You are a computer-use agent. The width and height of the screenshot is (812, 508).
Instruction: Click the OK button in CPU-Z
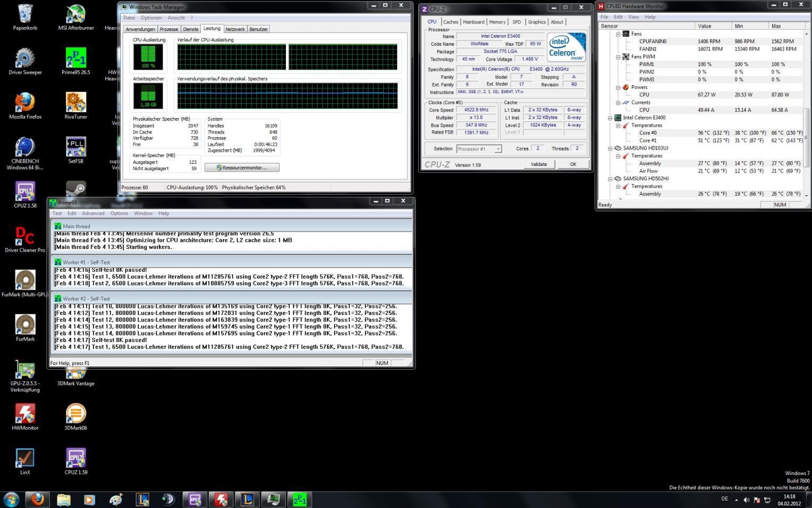(x=573, y=164)
